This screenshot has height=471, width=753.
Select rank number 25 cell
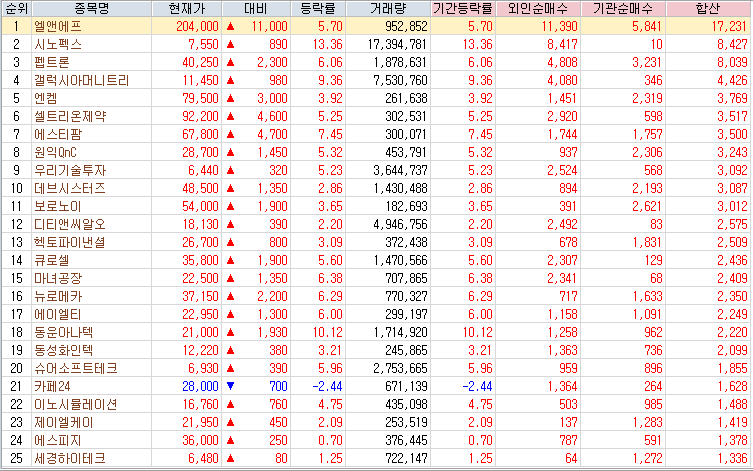[x=16, y=459]
